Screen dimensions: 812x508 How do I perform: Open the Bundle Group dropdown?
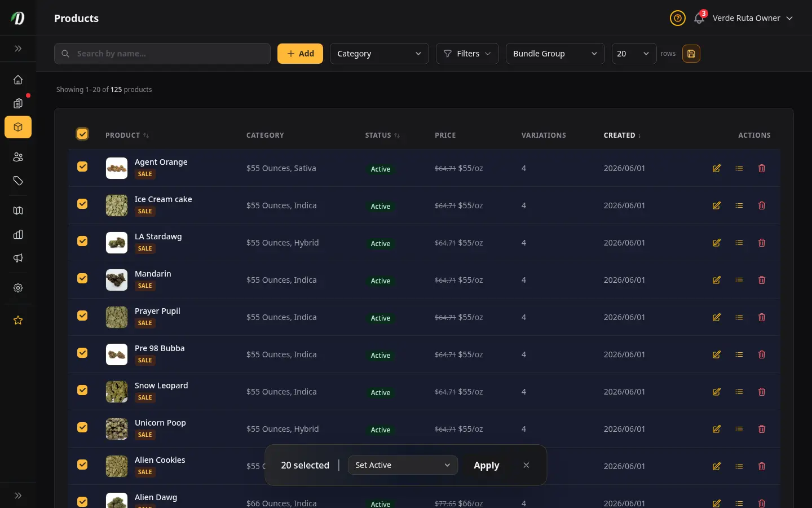click(x=555, y=54)
